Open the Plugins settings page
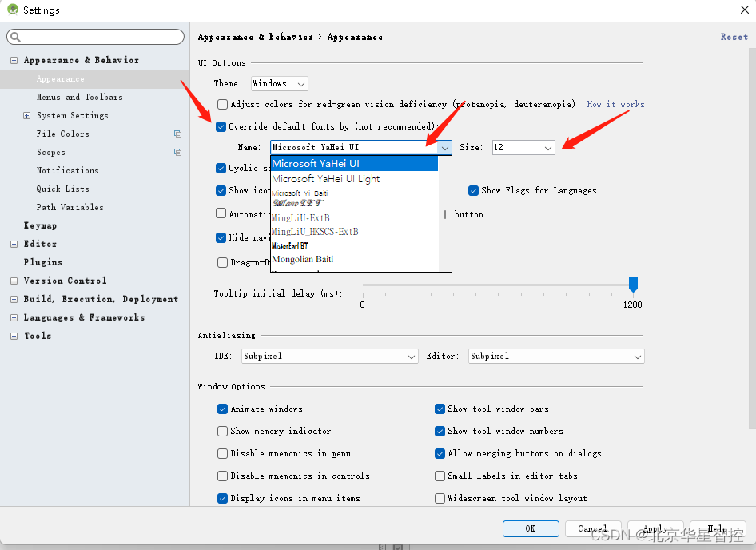The height and width of the screenshot is (550, 756). click(x=43, y=262)
